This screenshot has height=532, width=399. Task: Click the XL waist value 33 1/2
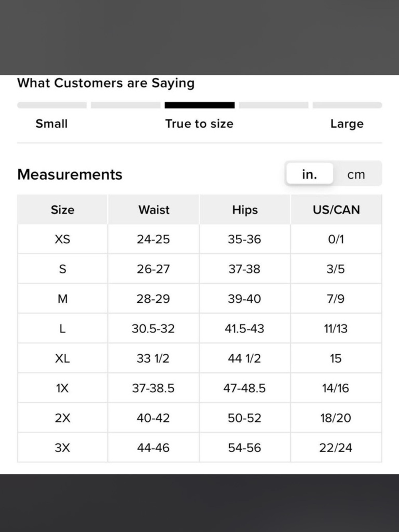point(153,358)
